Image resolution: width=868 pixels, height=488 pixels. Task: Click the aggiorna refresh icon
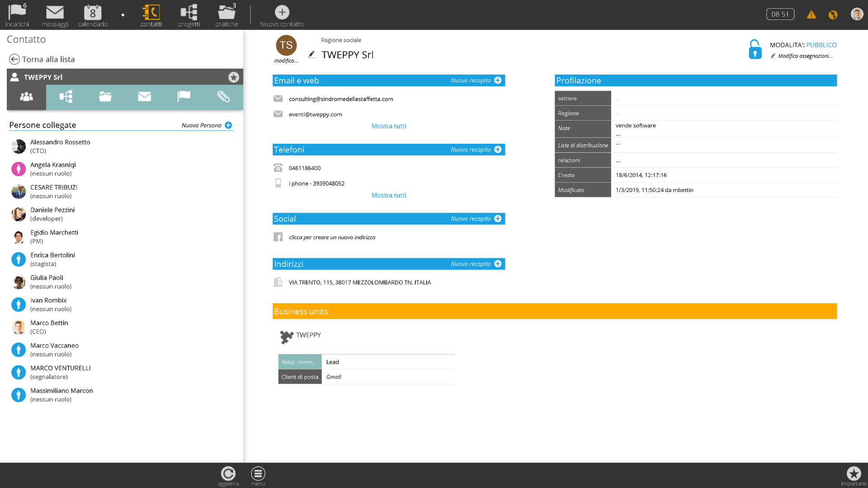[228, 474]
